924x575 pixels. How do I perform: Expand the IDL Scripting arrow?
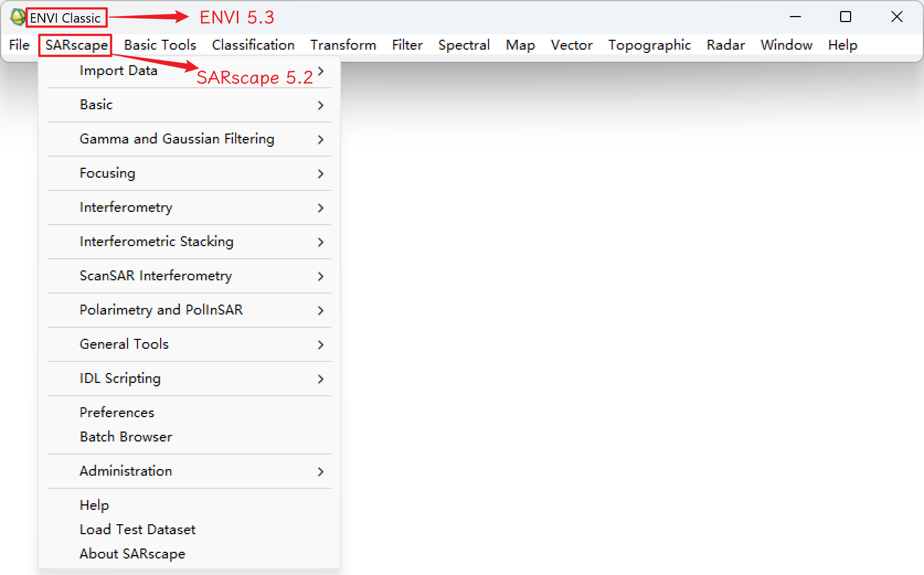(321, 379)
